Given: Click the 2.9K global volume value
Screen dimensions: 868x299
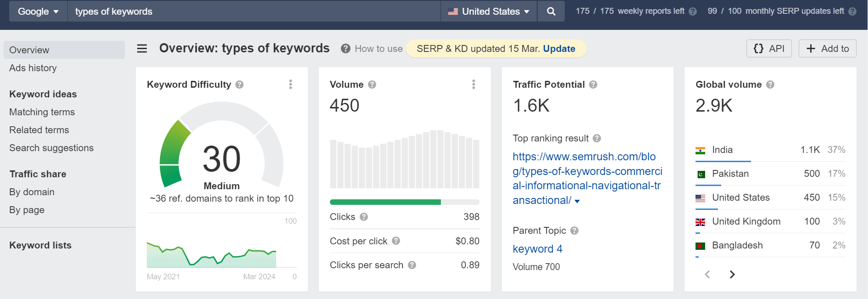Looking at the screenshot, I should [714, 106].
